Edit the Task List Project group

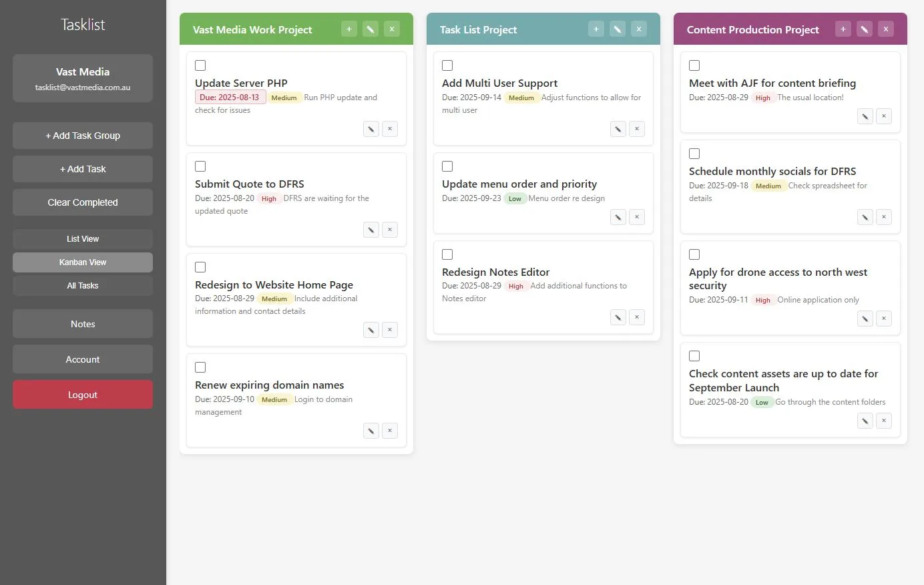click(x=618, y=29)
